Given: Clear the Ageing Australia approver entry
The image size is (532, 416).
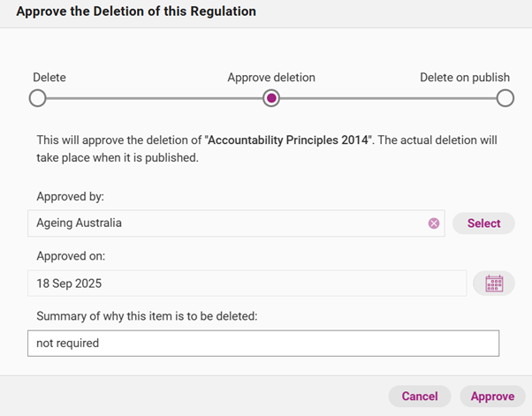Looking at the screenshot, I should pos(434,223).
